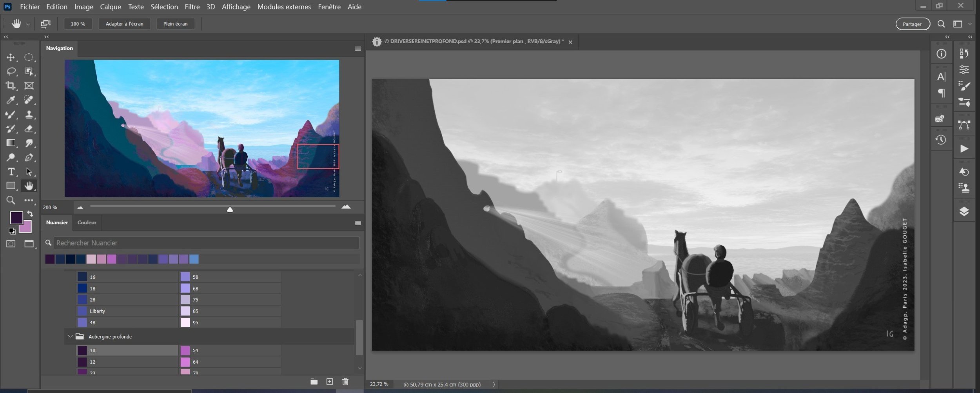The width and height of the screenshot is (980, 393).
Task: Select the Liberty color swatch
Action: click(x=82, y=311)
